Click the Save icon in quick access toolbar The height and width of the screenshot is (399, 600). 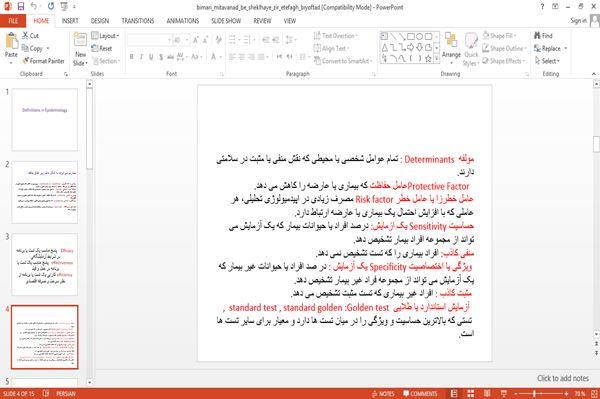[21, 7]
